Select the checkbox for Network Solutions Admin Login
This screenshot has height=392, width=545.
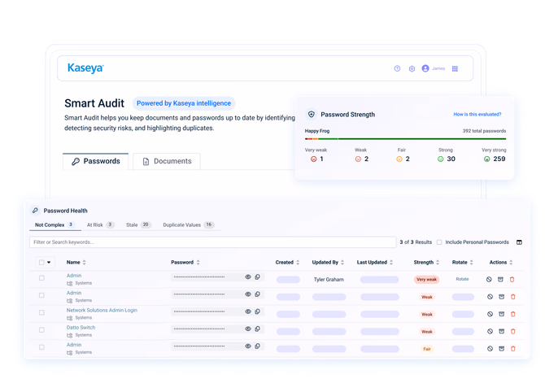click(41, 312)
